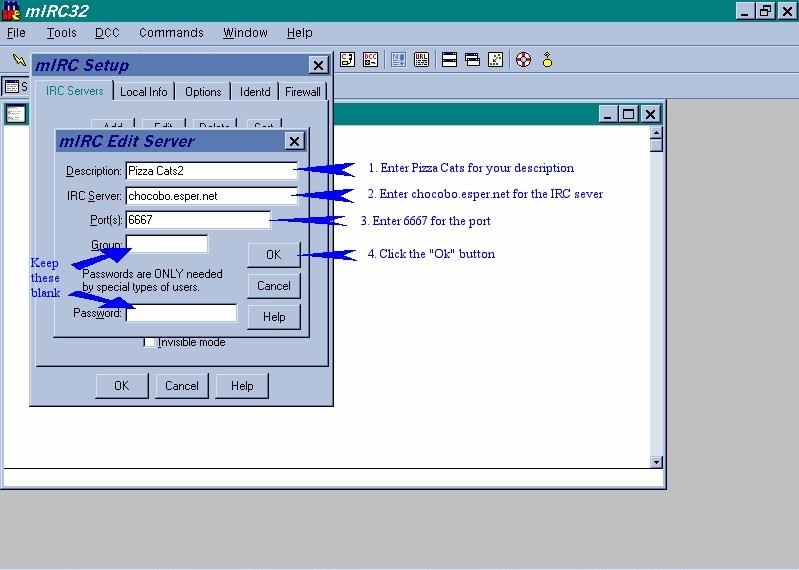This screenshot has height=570, width=799.
Task: Click OK at bottom of mIRC Setup
Action: pos(122,386)
